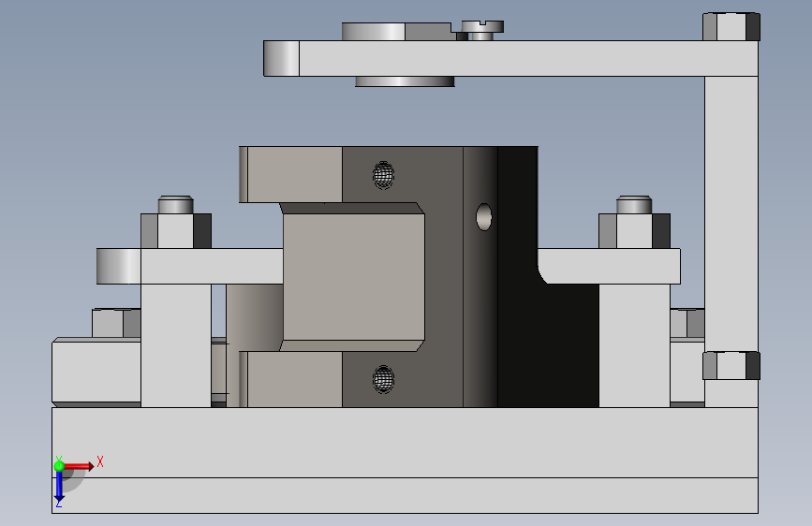This screenshot has height=526, width=812.
Task: Select the hex bolt head at top-right corner
Action: (731, 27)
